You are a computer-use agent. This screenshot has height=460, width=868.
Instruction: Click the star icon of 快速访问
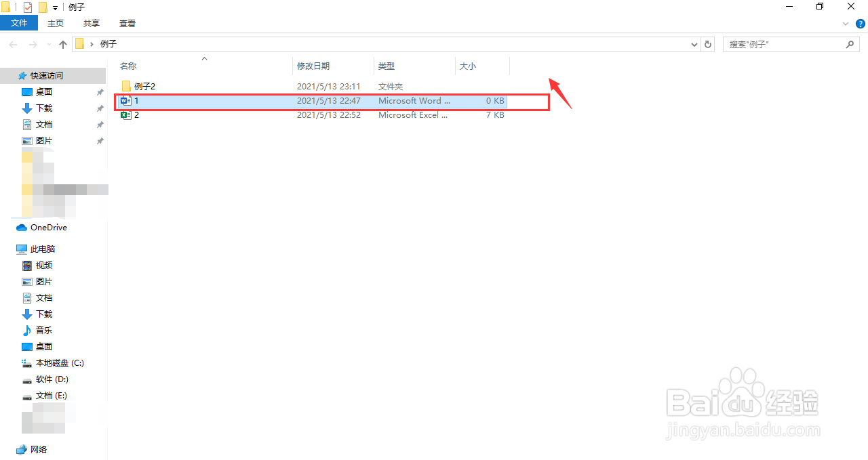tap(22, 75)
